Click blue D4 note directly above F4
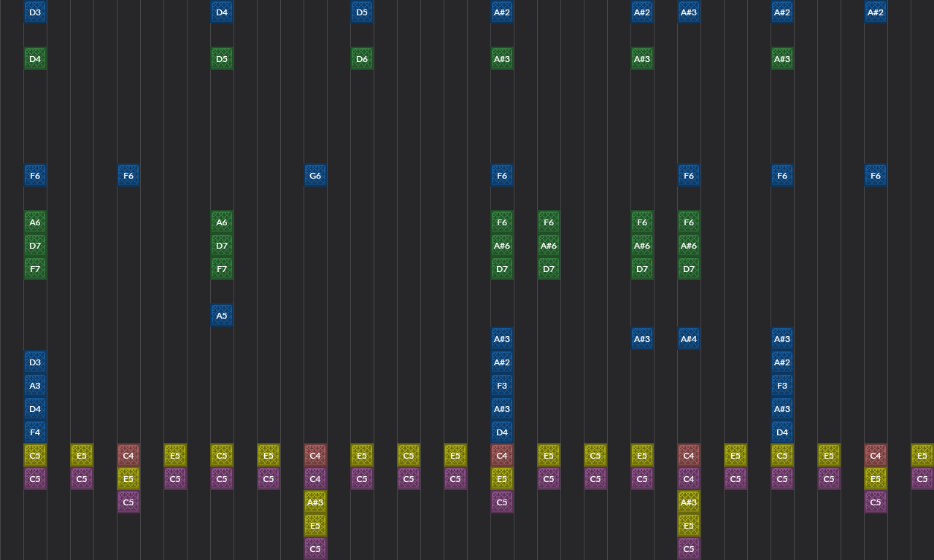 (35, 409)
